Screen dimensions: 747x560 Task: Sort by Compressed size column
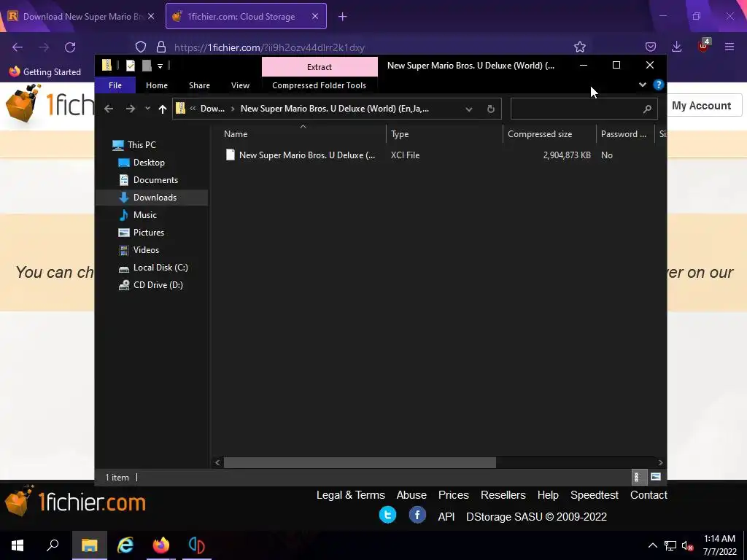pyautogui.click(x=550, y=134)
